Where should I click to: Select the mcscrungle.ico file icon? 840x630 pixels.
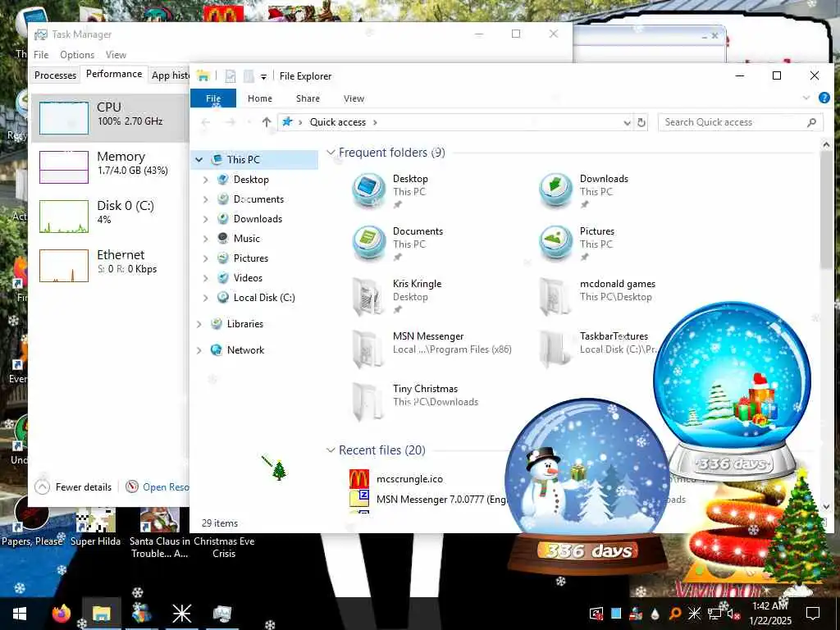[359, 478]
